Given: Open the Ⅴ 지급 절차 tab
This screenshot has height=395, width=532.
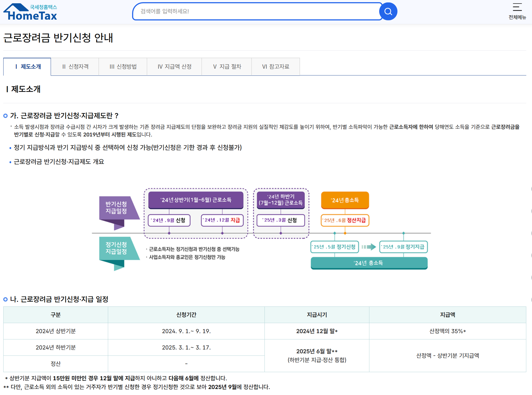Looking at the screenshot, I should (x=227, y=67).
